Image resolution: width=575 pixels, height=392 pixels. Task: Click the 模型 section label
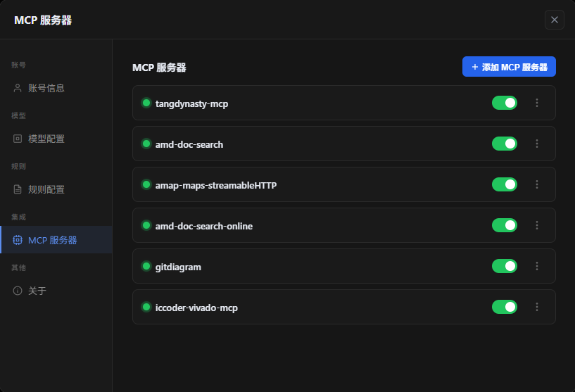(x=18, y=116)
